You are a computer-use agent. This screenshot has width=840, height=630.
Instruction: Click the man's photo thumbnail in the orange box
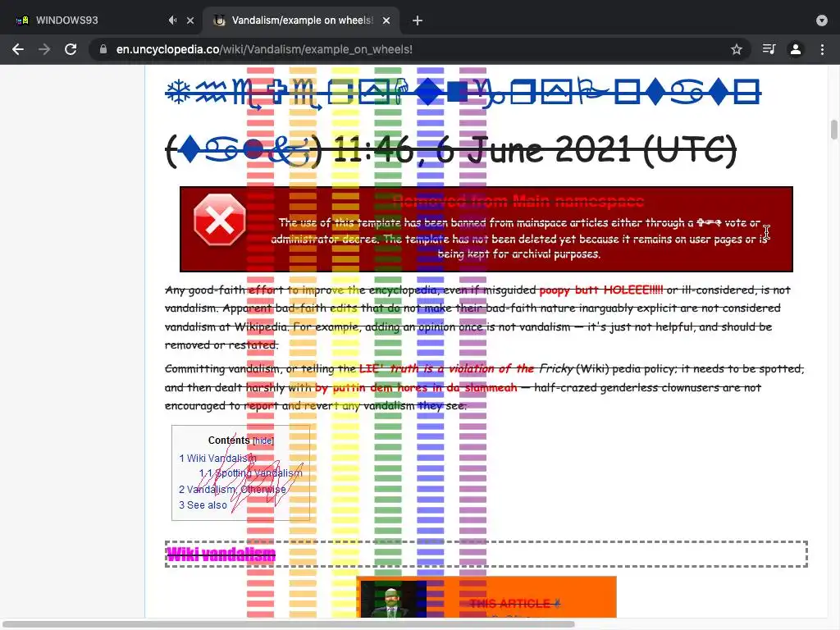pyautogui.click(x=394, y=599)
